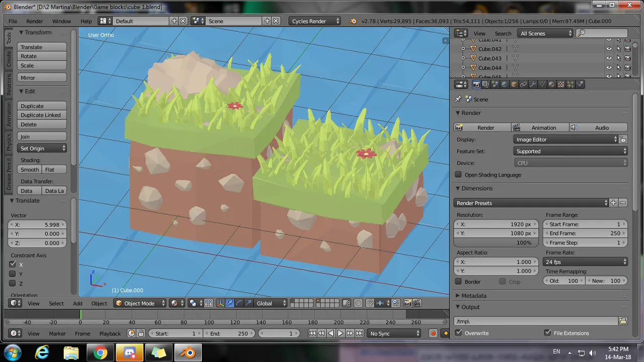
Task: Toggle Cube.043 renderability camera icon
Action: [x=627, y=58]
